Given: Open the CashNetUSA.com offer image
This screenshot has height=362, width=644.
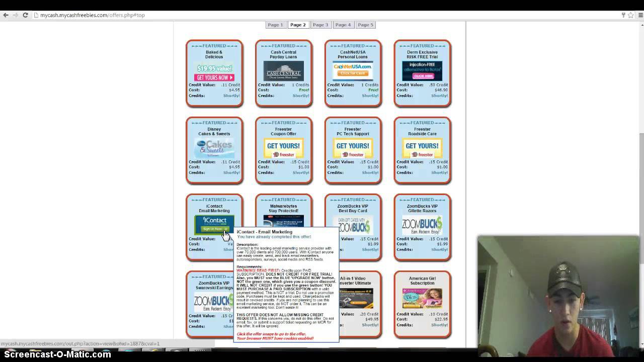Looking at the screenshot, I should tap(353, 71).
